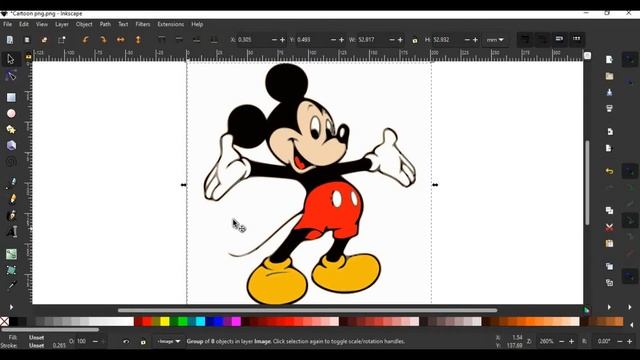This screenshot has height=360, width=640.
Task: Open the Path menu
Action: [x=105, y=24]
